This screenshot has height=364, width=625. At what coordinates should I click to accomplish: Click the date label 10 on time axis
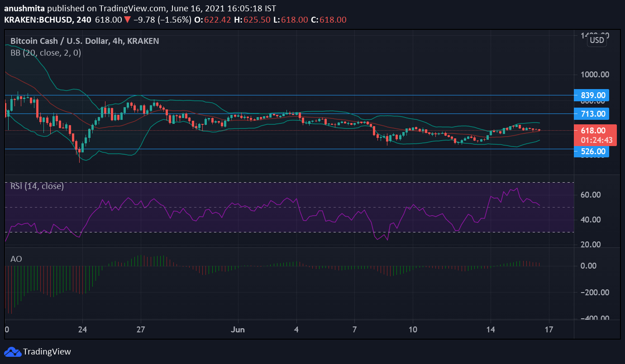pos(413,330)
